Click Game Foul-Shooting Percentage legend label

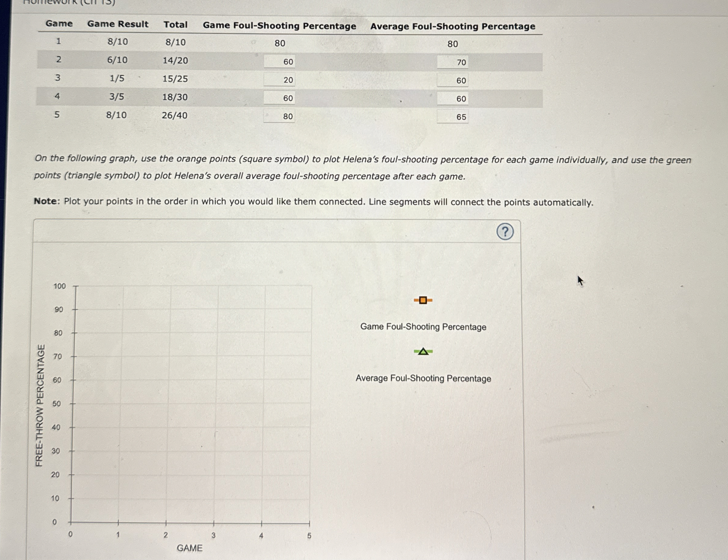tap(423, 327)
